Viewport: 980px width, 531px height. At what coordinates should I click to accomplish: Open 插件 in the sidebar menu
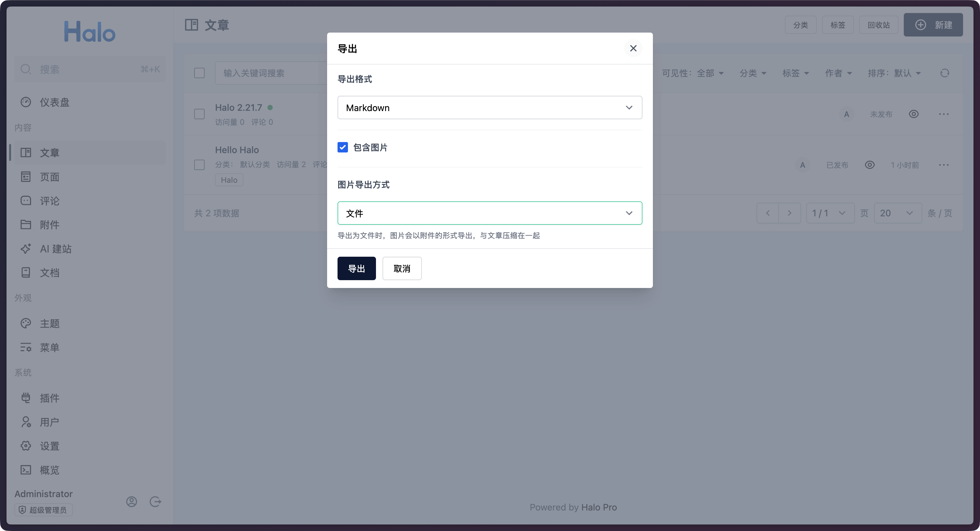coord(50,398)
